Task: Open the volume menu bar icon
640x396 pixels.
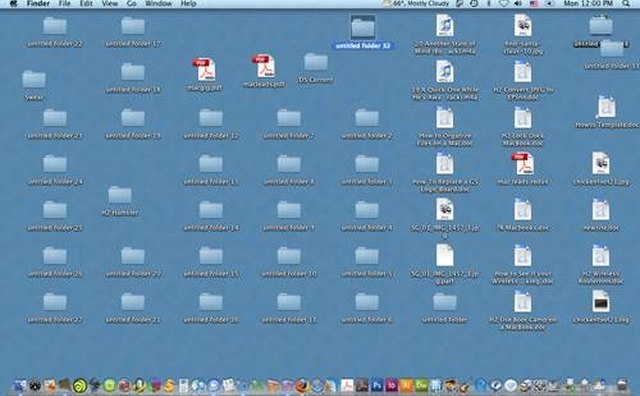Action: click(518, 3)
